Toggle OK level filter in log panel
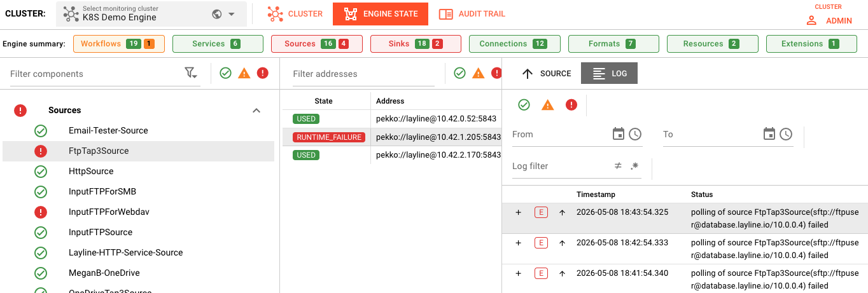868x293 pixels. click(x=524, y=105)
